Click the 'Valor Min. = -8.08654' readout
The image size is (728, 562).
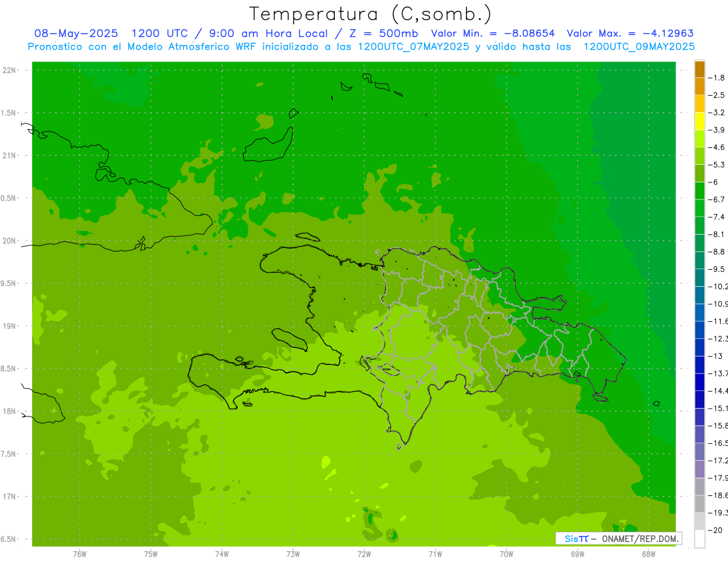[x=493, y=34]
